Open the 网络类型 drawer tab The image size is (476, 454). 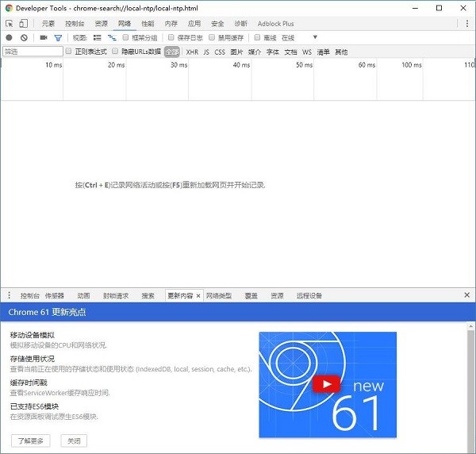219,296
